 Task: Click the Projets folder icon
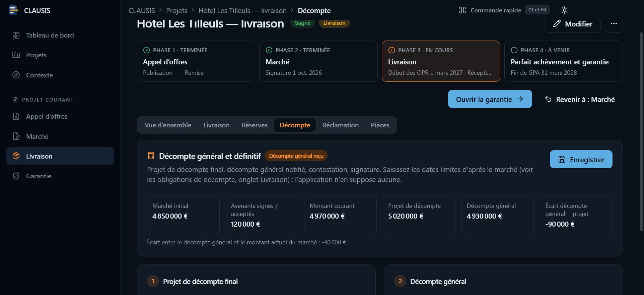[x=16, y=55]
